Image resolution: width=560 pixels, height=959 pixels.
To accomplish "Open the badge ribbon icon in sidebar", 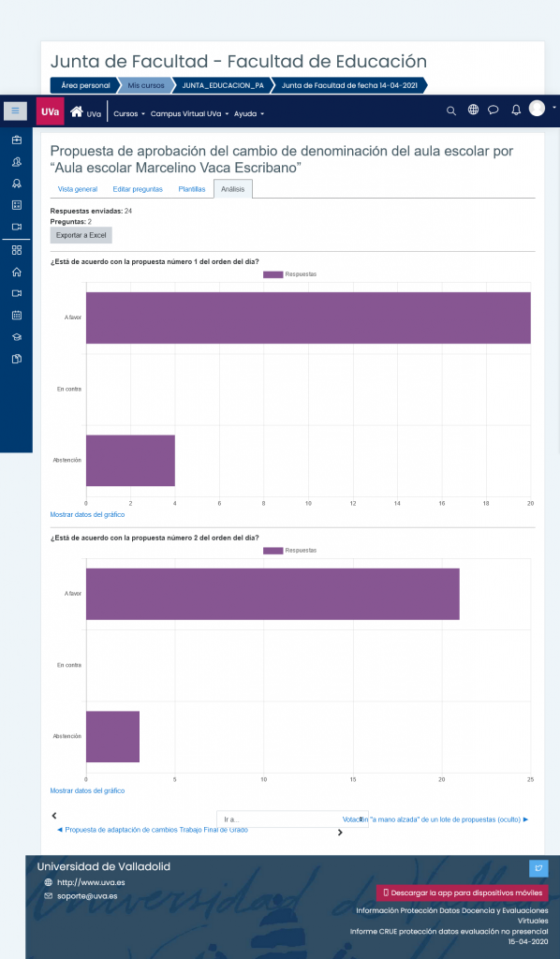I will pos(17,184).
